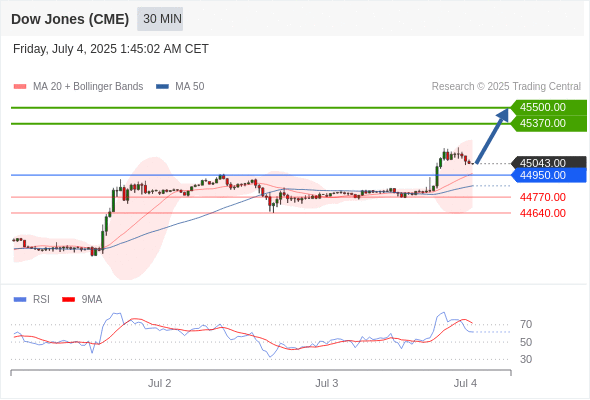Click the Jul 4 date axis label
The image size is (590, 400).
click(465, 383)
